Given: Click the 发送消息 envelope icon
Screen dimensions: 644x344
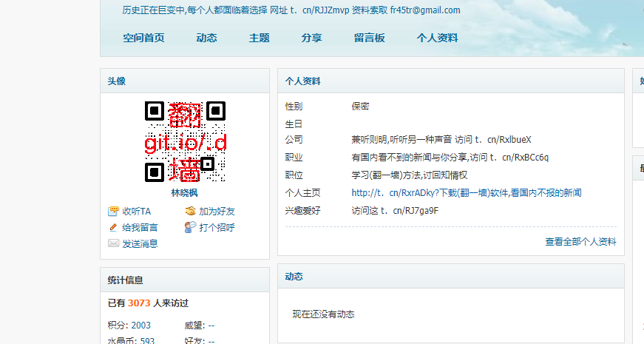Looking at the screenshot, I should tap(113, 243).
